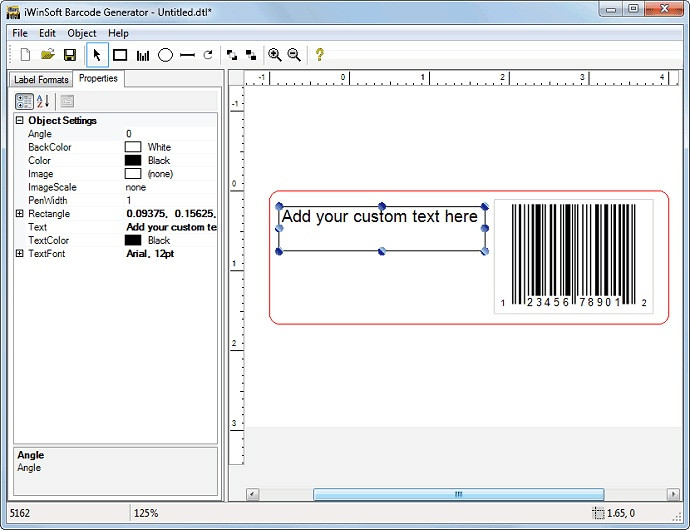Select the ellipse drawing tool
This screenshot has height=530, width=690.
tap(165, 55)
